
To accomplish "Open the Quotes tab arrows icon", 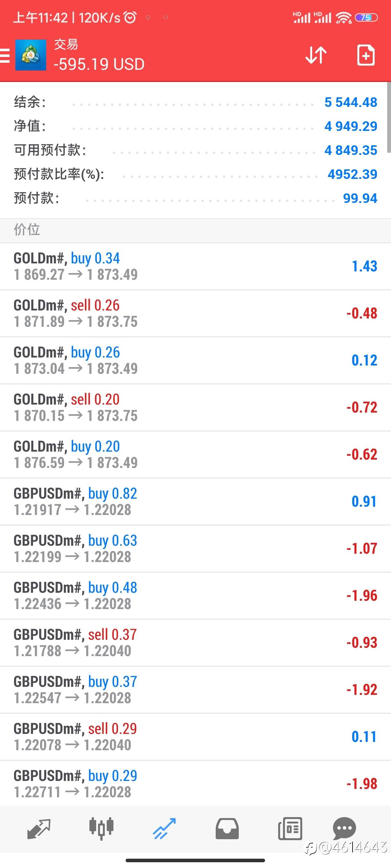I will 38,828.
